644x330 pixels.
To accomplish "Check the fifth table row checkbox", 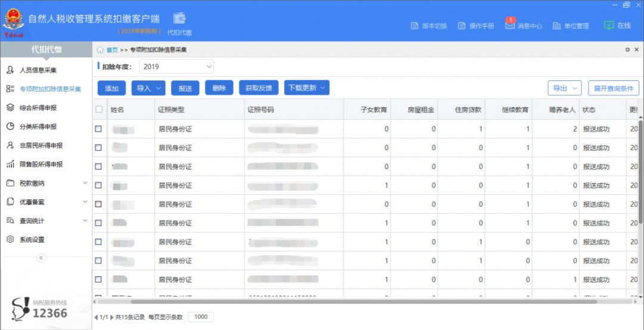I will coord(98,204).
